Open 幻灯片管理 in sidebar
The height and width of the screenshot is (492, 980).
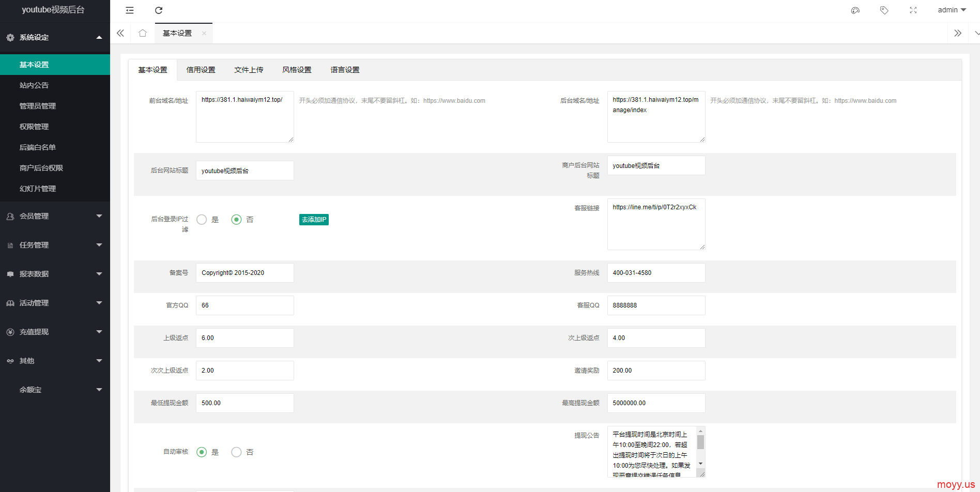[x=55, y=189]
